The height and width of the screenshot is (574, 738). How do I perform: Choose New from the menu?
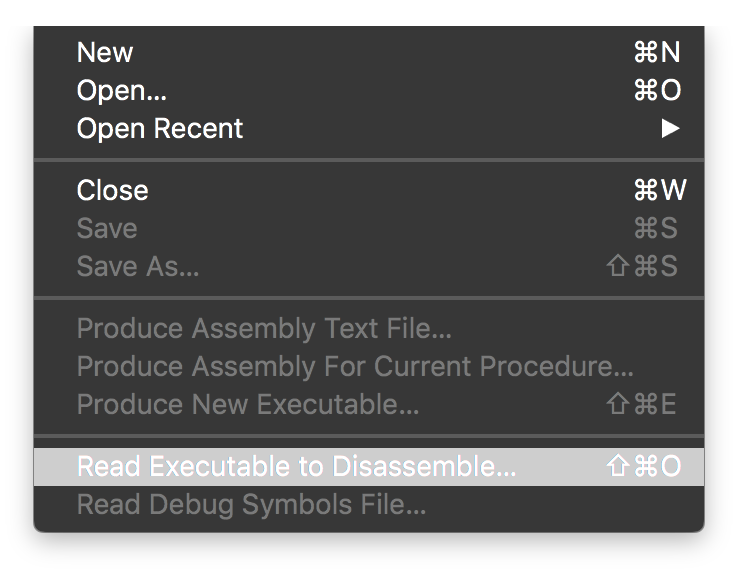[x=105, y=53]
